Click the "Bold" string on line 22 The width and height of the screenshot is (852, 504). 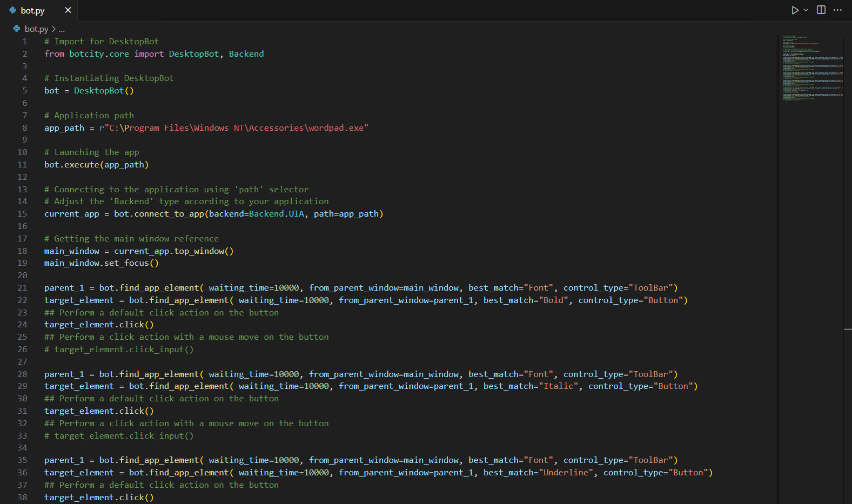(554, 300)
